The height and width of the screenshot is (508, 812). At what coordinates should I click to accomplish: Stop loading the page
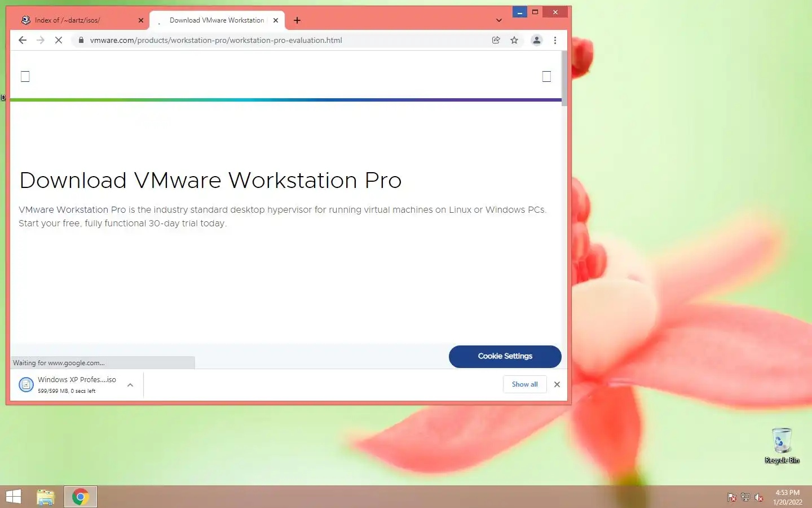(59, 40)
